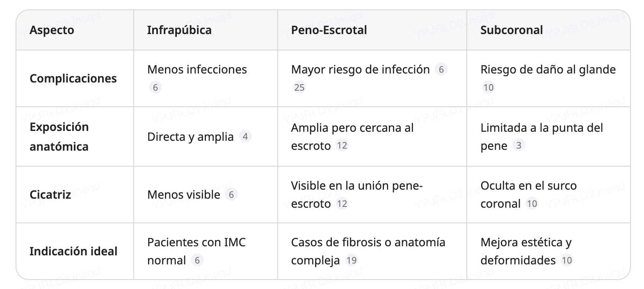Viewport: 644px width, 289px height.
Task: Select the Indicación ideal row label
Action: (73, 251)
